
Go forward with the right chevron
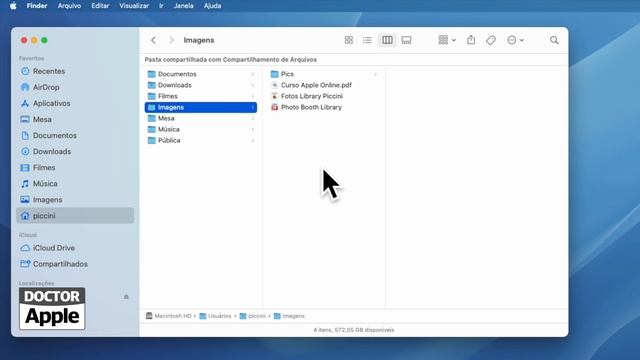coord(171,40)
